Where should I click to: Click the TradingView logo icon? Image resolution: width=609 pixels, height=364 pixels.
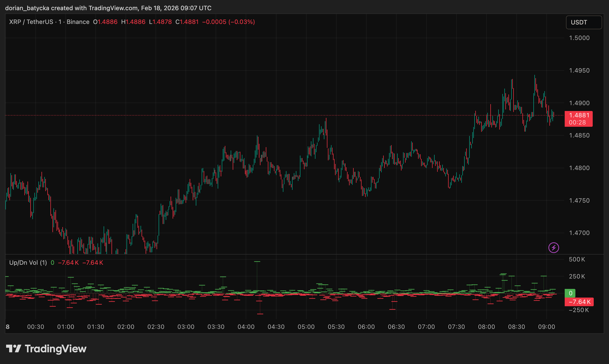(14, 348)
